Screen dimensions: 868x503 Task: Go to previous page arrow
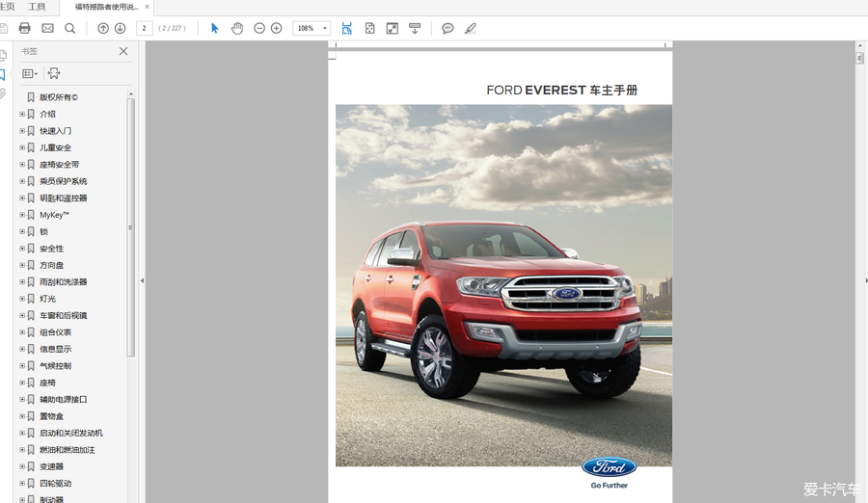pos(103,28)
